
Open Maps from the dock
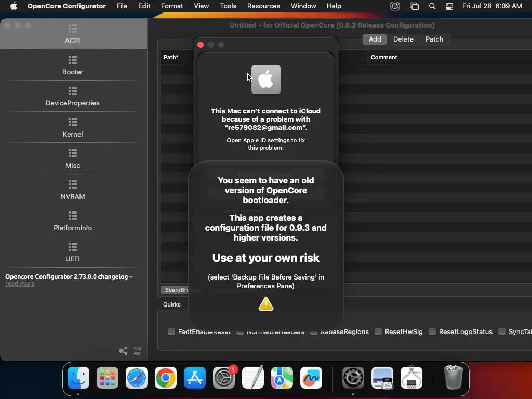[x=282, y=378]
